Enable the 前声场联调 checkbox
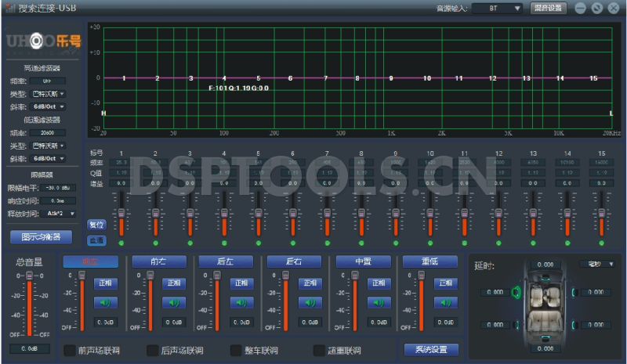The width and height of the screenshot is (627, 364). (70, 350)
